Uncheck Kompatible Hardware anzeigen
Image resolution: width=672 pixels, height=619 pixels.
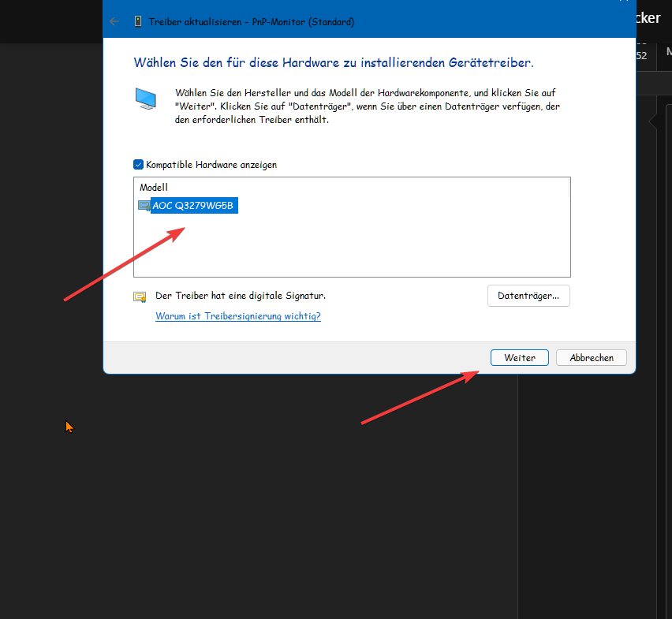coord(139,165)
